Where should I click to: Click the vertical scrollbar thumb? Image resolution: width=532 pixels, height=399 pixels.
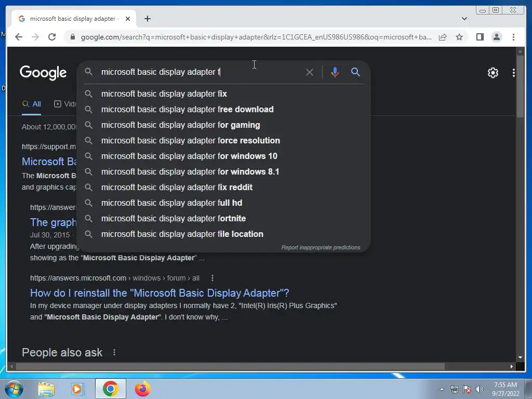[520, 86]
